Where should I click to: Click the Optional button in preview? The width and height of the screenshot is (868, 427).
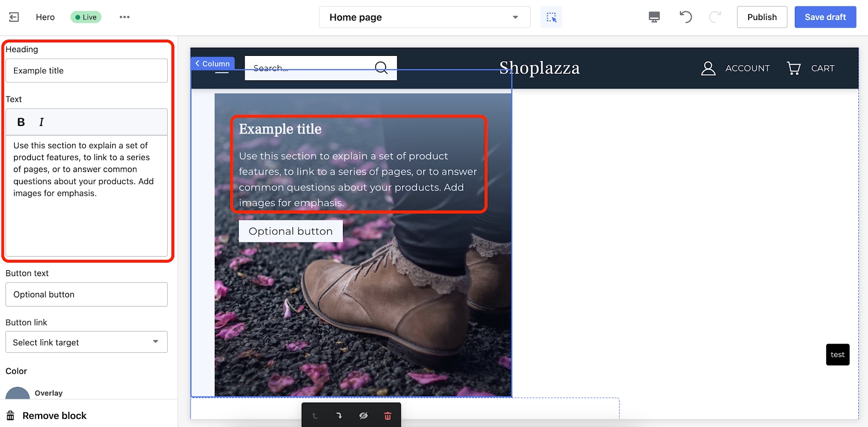pos(291,231)
